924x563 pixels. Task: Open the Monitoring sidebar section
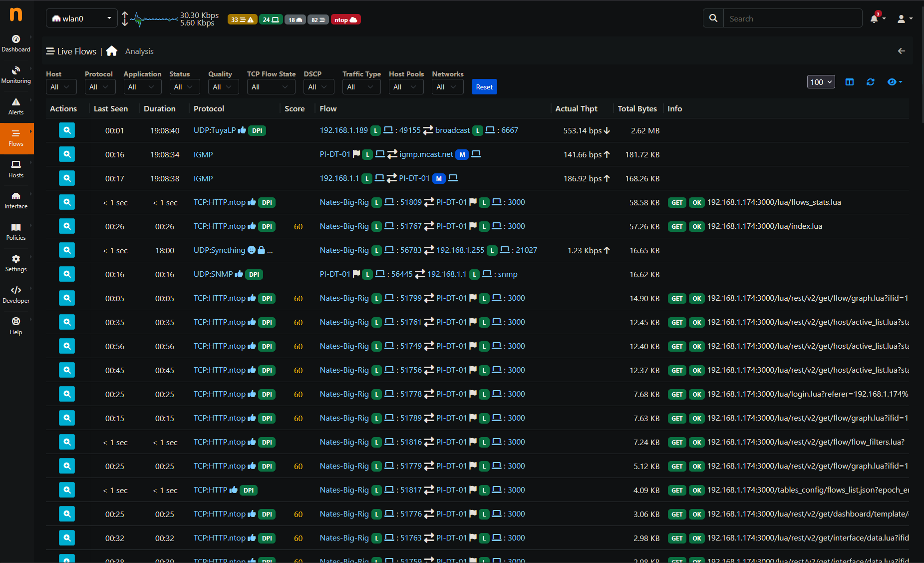click(16, 75)
